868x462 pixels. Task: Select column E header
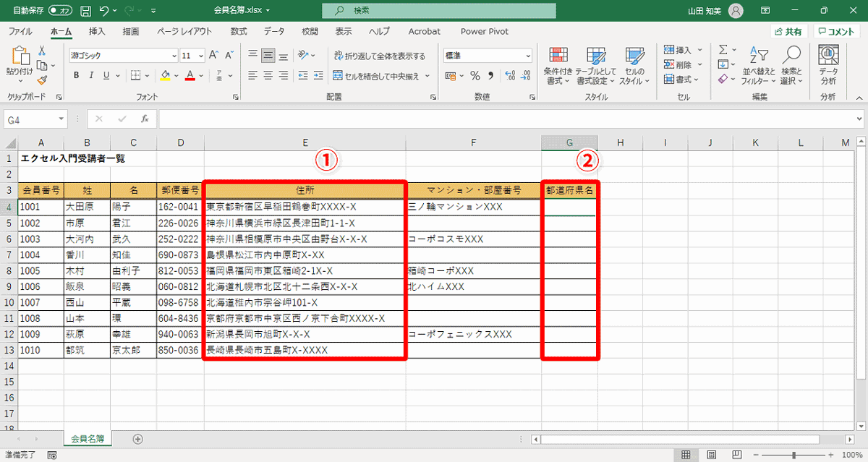(x=305, y=143)
